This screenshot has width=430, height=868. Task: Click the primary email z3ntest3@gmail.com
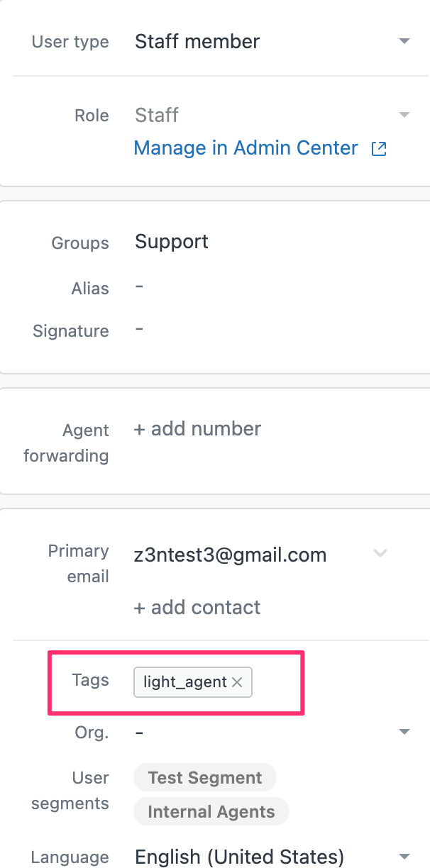tap(231, 555)
